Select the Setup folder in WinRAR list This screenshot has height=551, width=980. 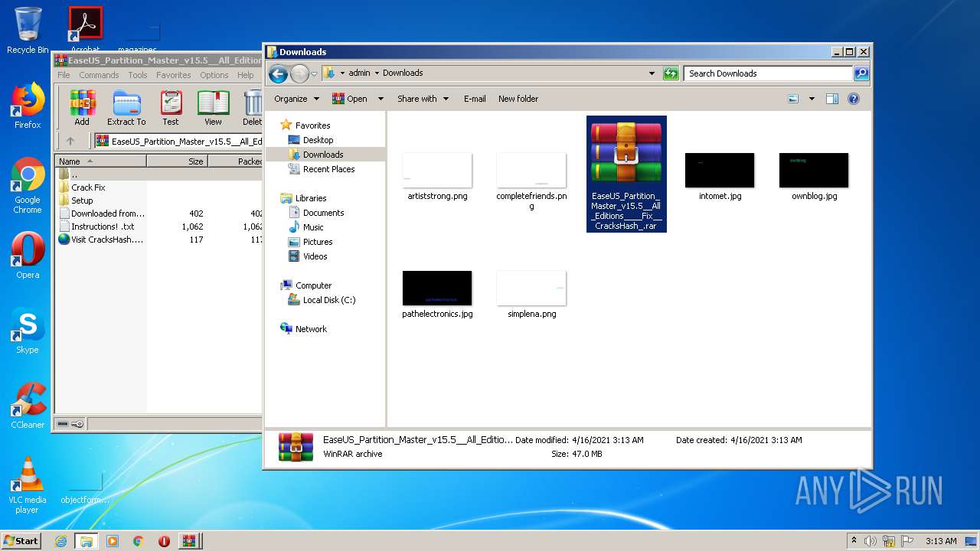(82, 201)
